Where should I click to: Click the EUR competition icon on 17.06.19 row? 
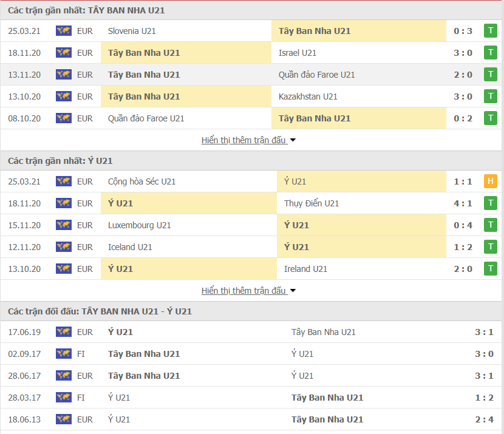click(x=63, y=331)
